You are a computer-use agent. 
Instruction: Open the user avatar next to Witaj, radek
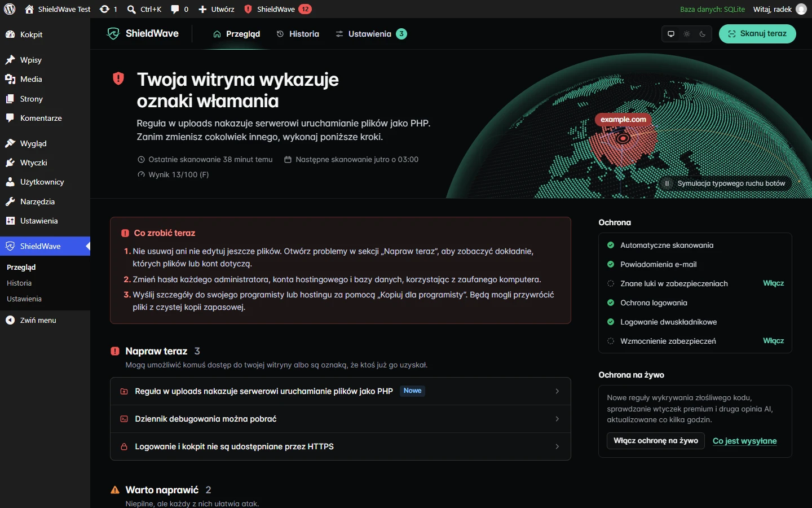point(801,9)
